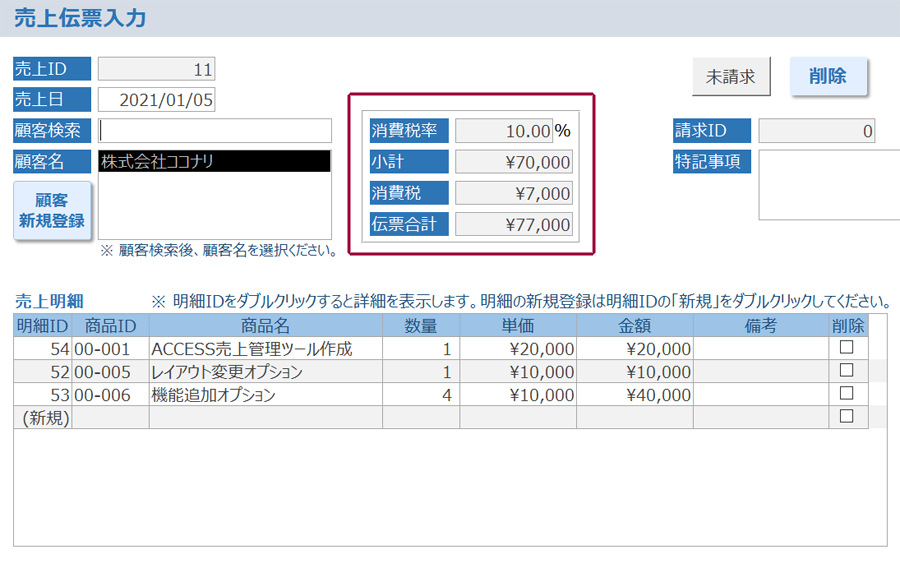
Task: Click the 売上日 date field
Action: 156,100
